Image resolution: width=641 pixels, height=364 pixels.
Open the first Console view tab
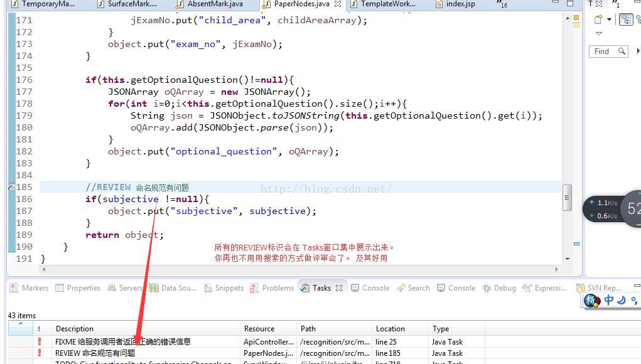[370, 288]
